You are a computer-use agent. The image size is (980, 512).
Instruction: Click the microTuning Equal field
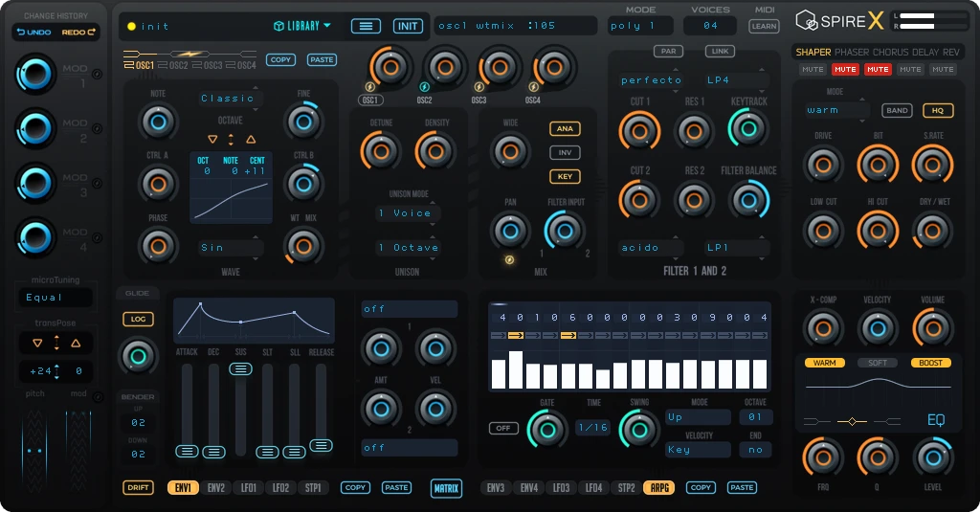tap(56, 298)
